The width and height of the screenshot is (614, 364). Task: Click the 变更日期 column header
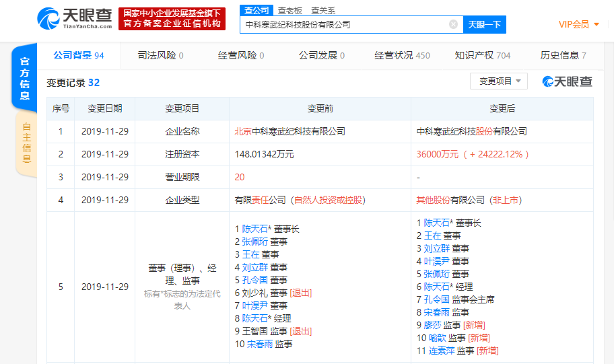pyautogui.click(x=104, y=108)
